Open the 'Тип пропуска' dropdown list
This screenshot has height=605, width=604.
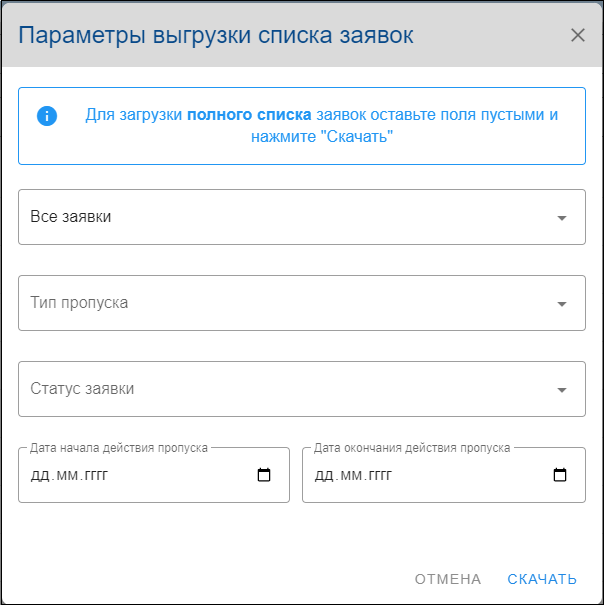(x=280, y=303)
